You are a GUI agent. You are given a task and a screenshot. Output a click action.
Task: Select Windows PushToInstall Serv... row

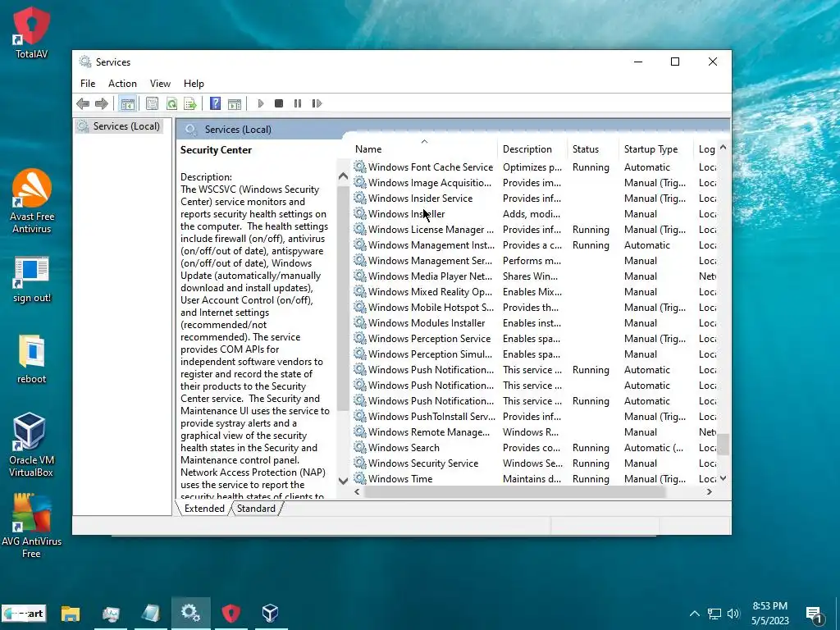pos(535,417)
